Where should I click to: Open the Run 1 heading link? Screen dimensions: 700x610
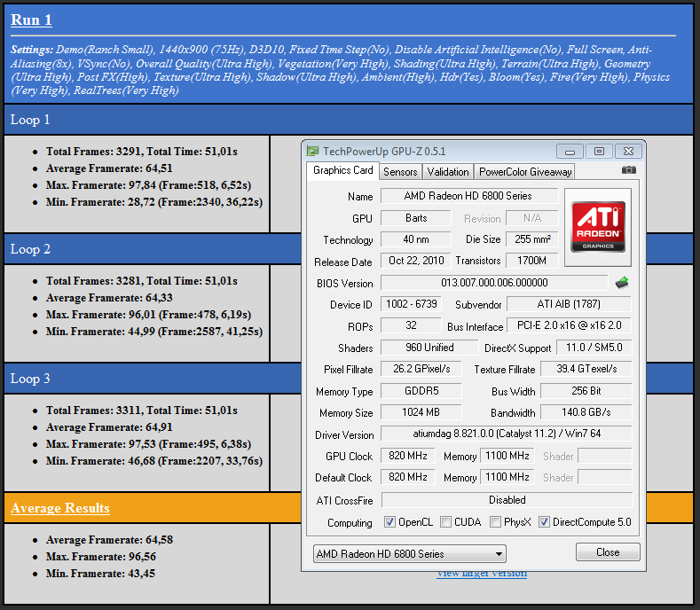[31, 20]
